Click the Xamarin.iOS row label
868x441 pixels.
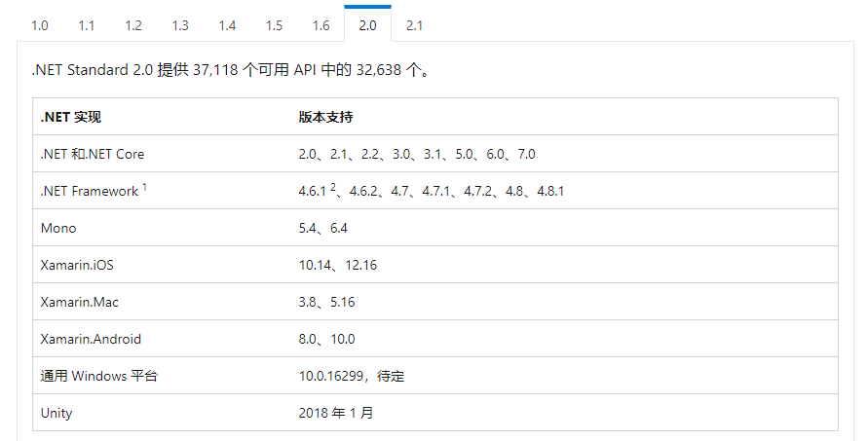(70, 265)
